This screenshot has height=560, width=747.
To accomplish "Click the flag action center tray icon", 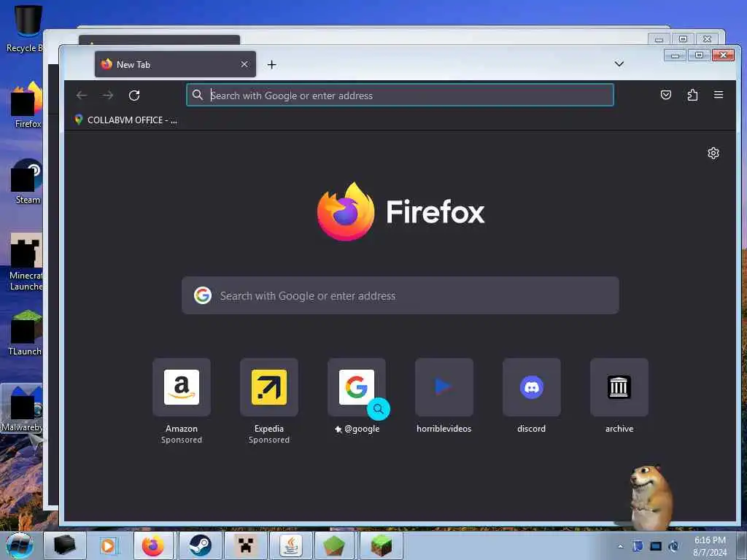I will click(x=638, y=546).
